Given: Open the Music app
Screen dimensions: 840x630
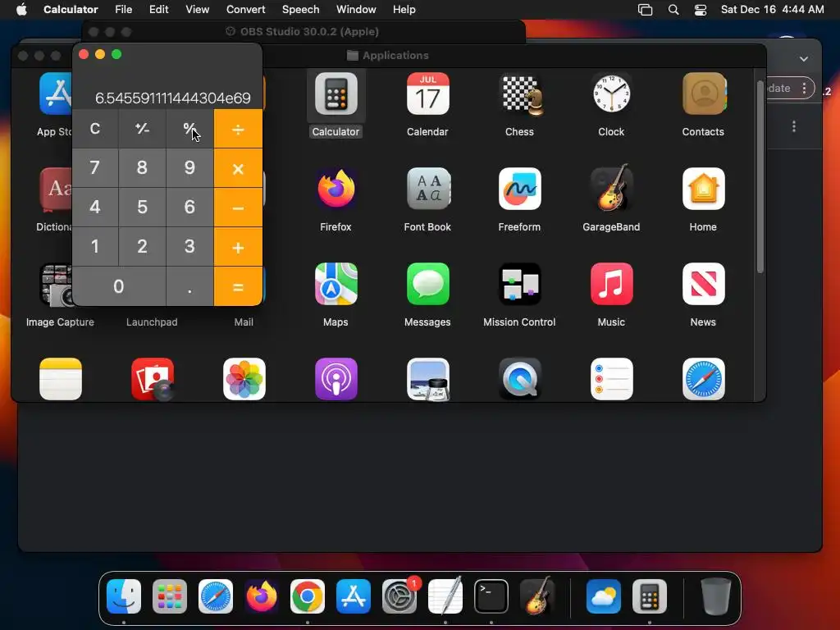Looking at the screenshot, I should 611,285.
